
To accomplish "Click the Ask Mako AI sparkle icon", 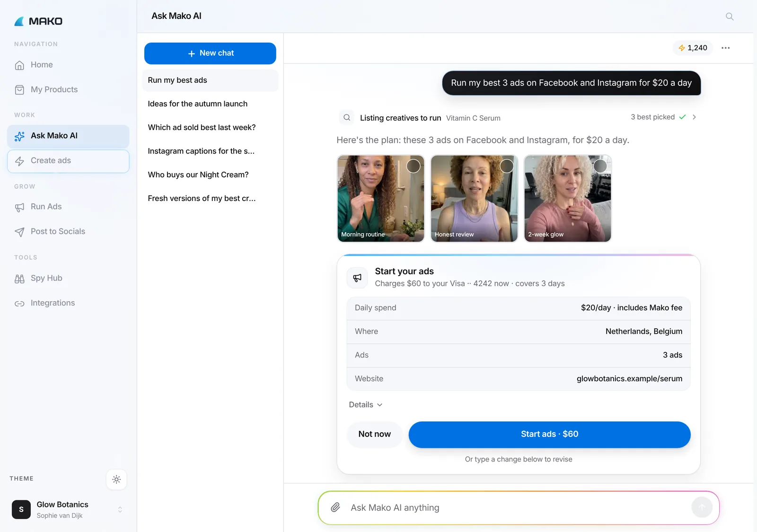I will [x=19, y=136].
